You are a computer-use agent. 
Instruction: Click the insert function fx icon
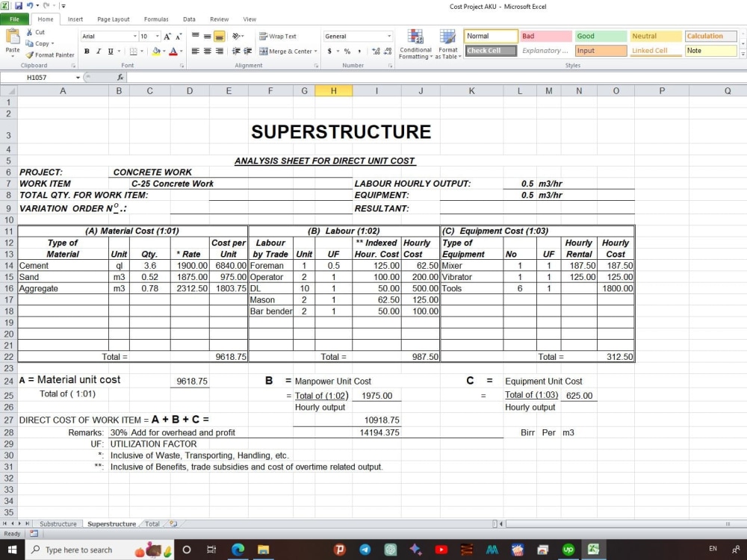point(120,77)
